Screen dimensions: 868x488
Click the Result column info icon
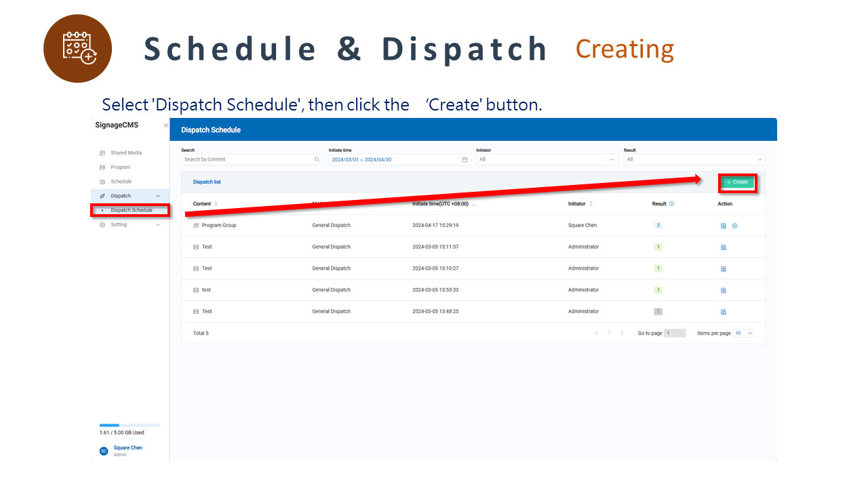[x=671, y=204]
